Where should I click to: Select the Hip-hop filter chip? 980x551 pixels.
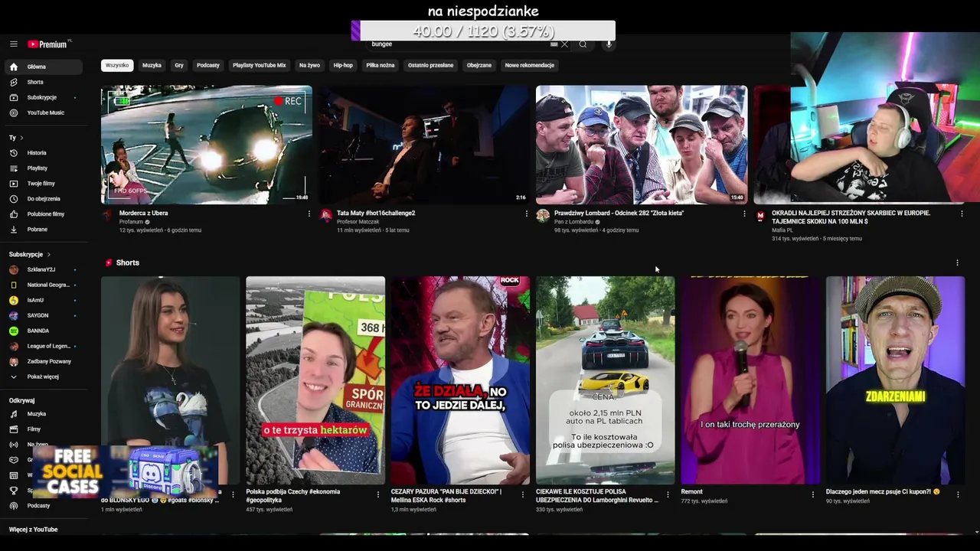click(x=343, y=65)
